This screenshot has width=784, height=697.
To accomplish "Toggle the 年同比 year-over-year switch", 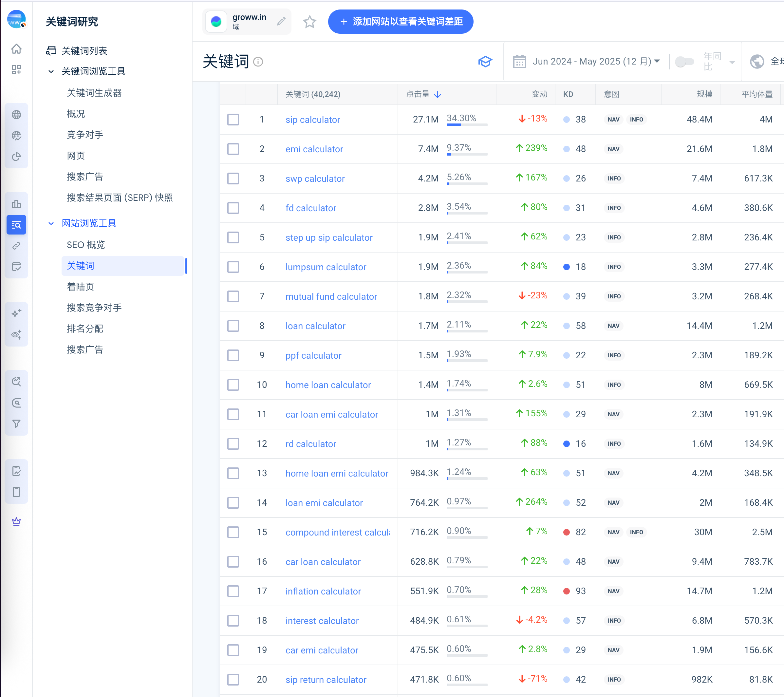I will pyautogui.click(x=684, y=61).
